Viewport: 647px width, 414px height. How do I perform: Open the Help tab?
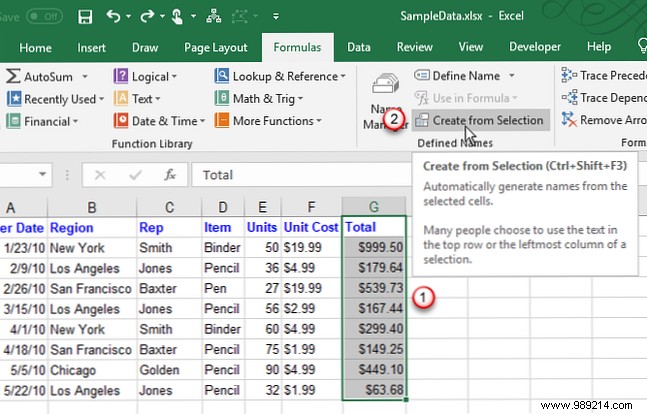pyautogui.click(x=599, y=47)
